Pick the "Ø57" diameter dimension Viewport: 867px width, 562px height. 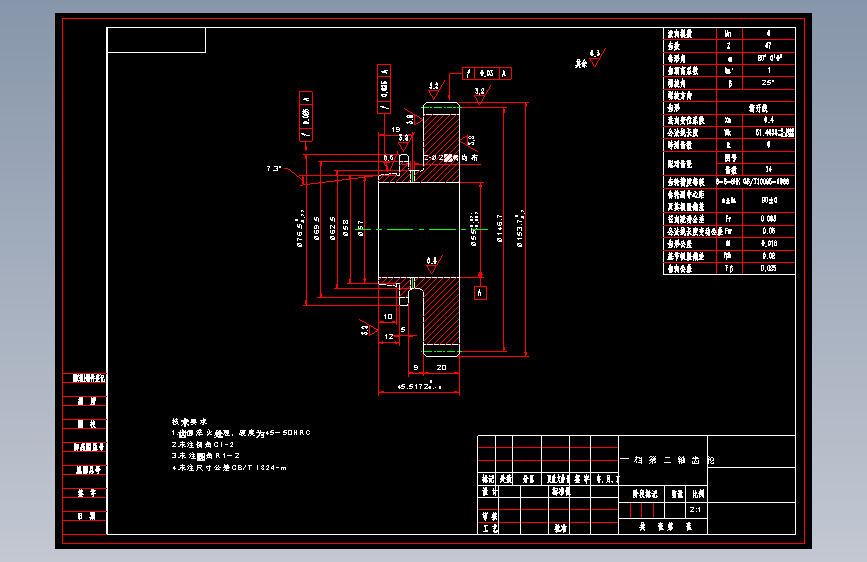pyautogui.click(x=361, y=228)
